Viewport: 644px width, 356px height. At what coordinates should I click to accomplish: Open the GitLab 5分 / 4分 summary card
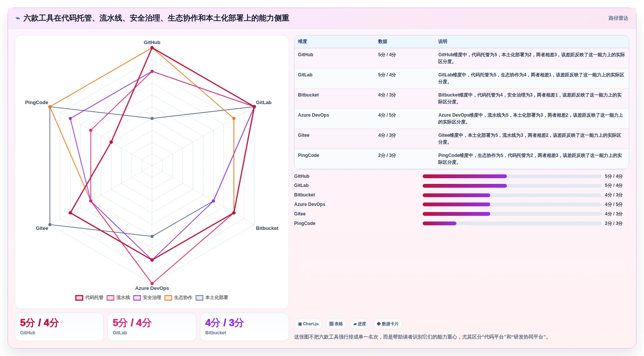pos(152,327)
